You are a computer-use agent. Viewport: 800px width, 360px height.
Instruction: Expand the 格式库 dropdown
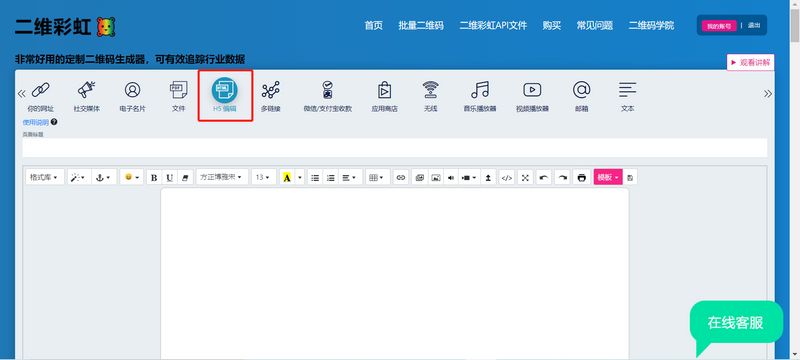click(45, 177)
